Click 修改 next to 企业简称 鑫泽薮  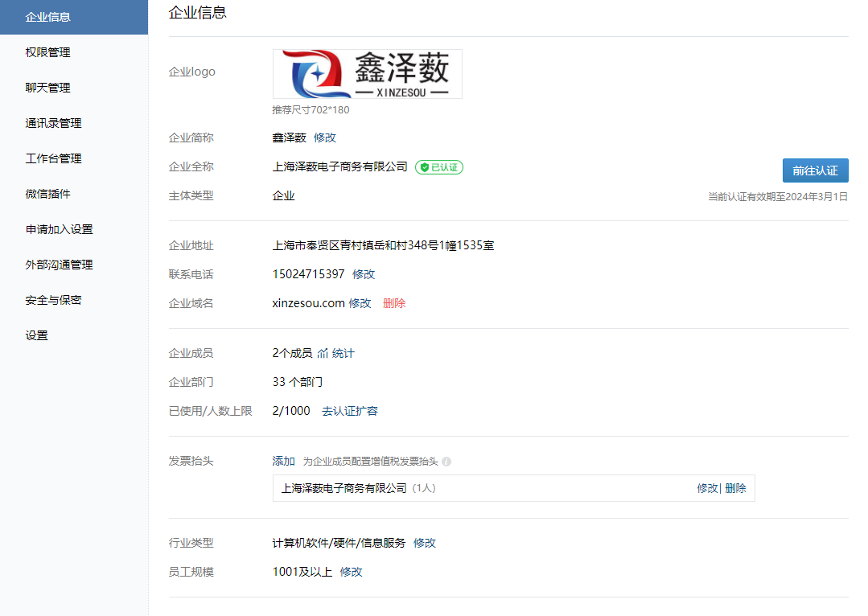(x=325, y=138)
